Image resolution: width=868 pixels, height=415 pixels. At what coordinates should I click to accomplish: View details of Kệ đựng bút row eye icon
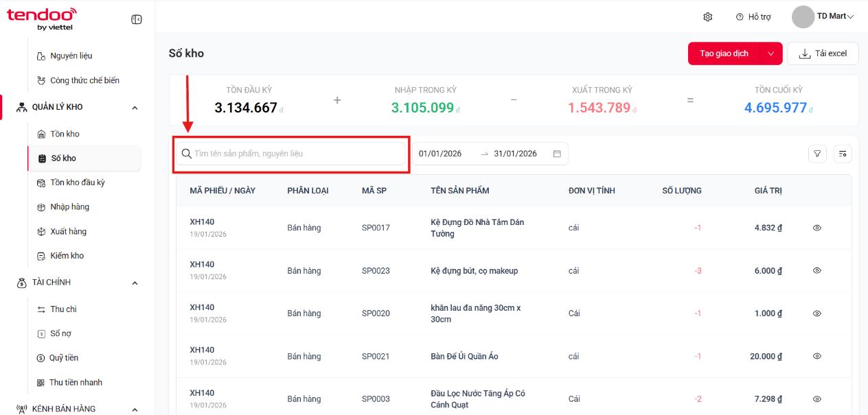(x=817, y=271)
